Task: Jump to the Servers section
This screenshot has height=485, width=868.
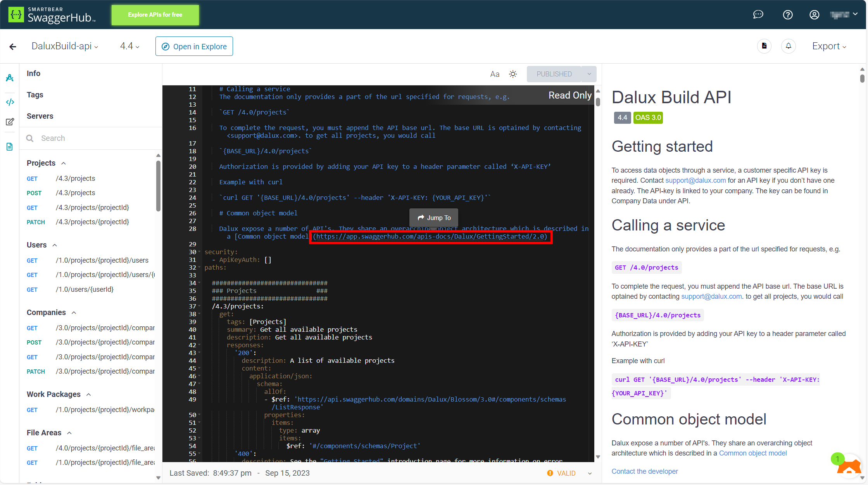Action: (40, 116)
